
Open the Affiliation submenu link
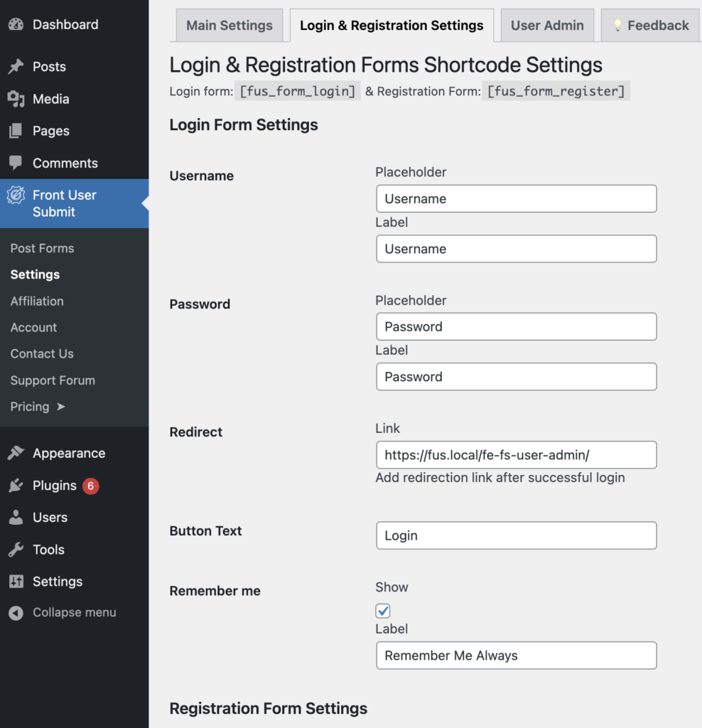pyautogui.click(x=37, y=301)
